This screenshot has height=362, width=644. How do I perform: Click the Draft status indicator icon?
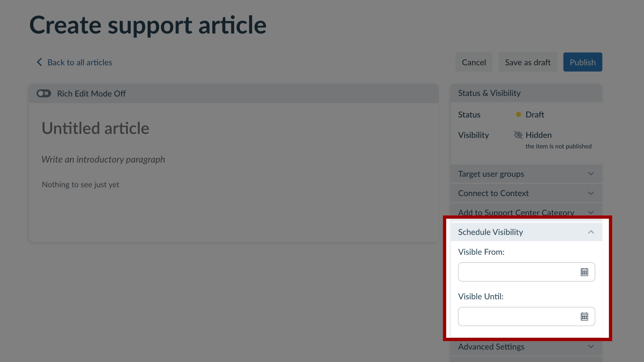coord(518,114)
